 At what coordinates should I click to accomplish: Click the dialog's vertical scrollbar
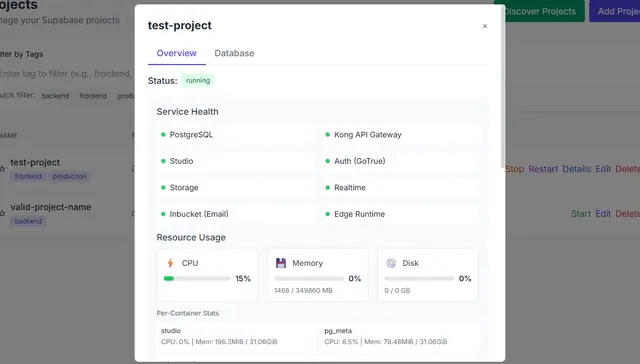pos(503,86)
